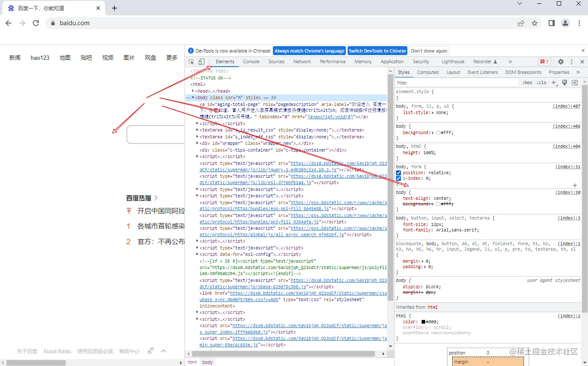Viewport: 588px width, 366px height.
Task: Select the html breadcrumb at bottom
Action: (193, 362)
